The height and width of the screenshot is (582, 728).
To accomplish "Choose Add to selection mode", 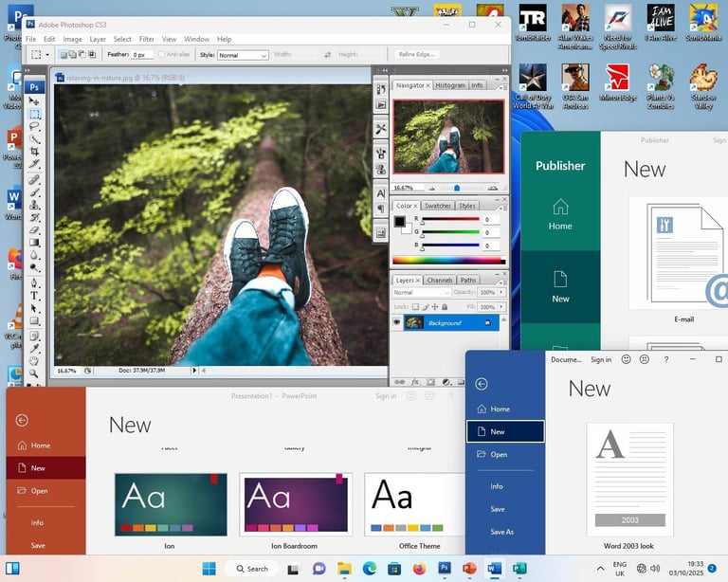I will [73, 55].
